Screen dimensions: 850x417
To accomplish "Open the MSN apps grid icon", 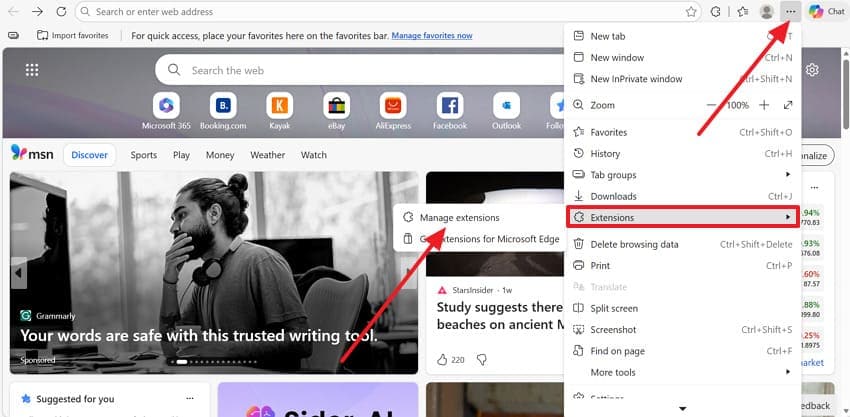I will pos(32,70).
